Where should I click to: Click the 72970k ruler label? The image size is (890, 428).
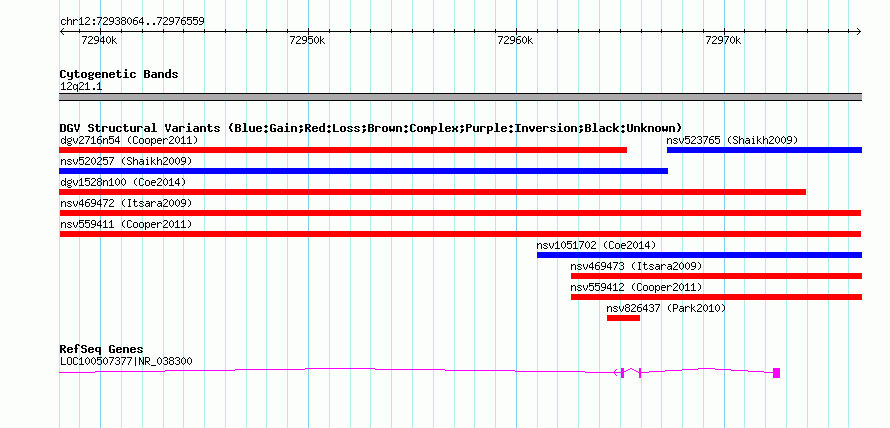(x=723, y=40)
